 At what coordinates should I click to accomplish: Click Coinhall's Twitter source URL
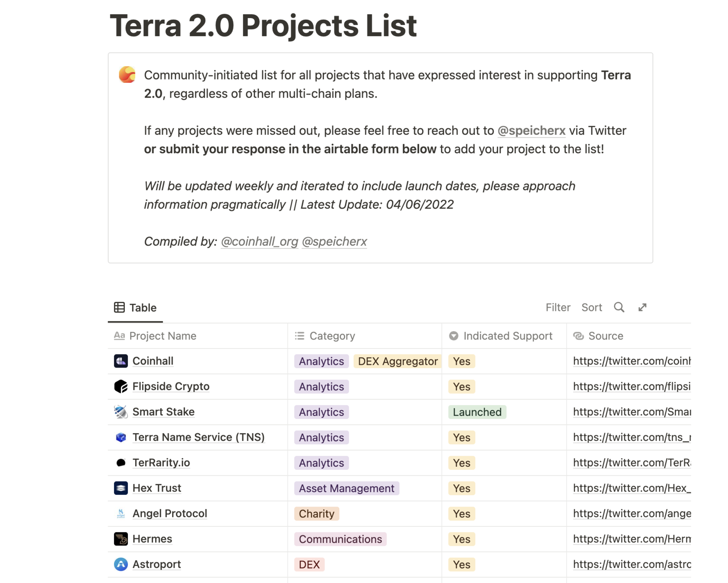[x=632, y=361]
